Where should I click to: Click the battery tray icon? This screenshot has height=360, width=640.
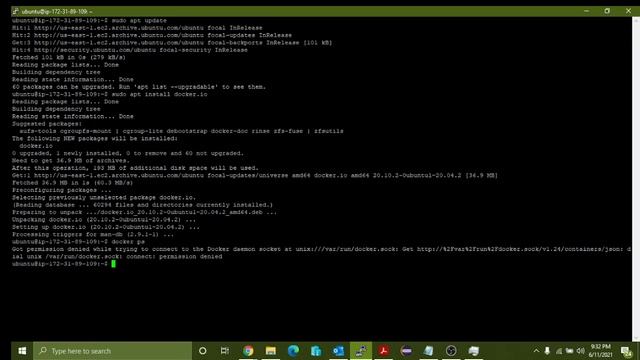[569, 351]
